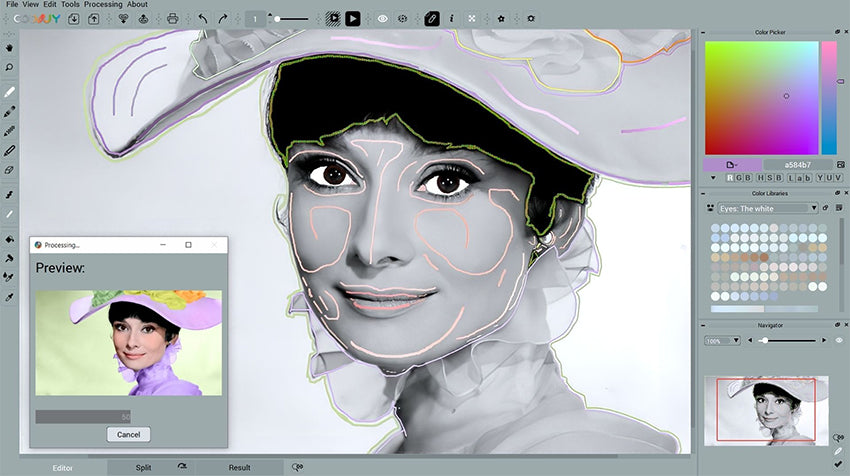
Task: Click the Print icon
Action: click(x=173, y=18)
